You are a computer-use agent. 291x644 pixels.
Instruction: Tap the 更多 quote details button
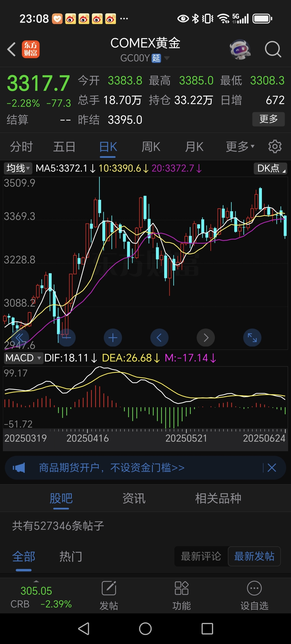coord(268,119)
